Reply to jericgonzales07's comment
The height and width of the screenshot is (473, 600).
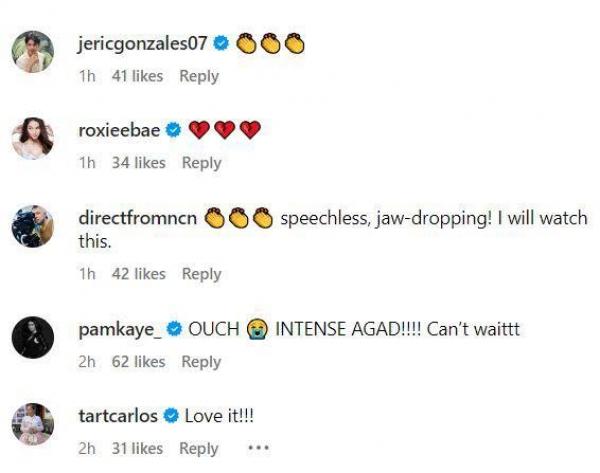click(199, 76)
